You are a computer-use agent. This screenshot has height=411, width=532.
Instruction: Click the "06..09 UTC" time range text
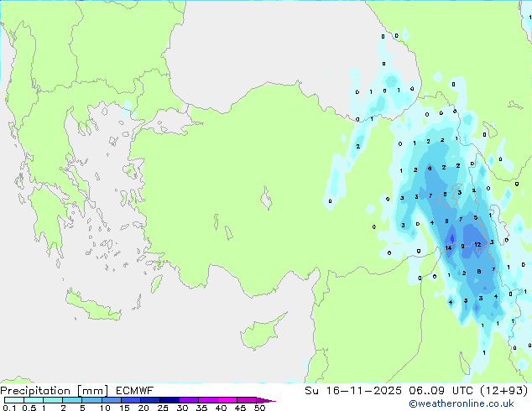pyautogui.click(x=441, y=391)
